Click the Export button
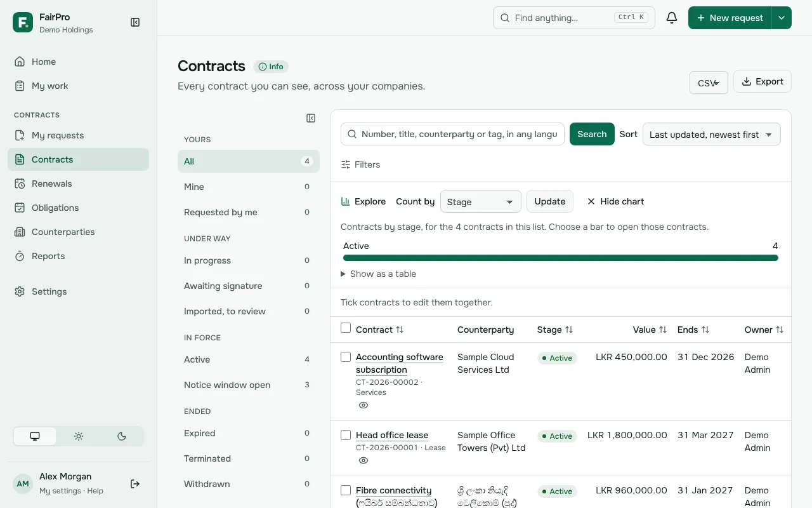 click(x=763, y=81)
